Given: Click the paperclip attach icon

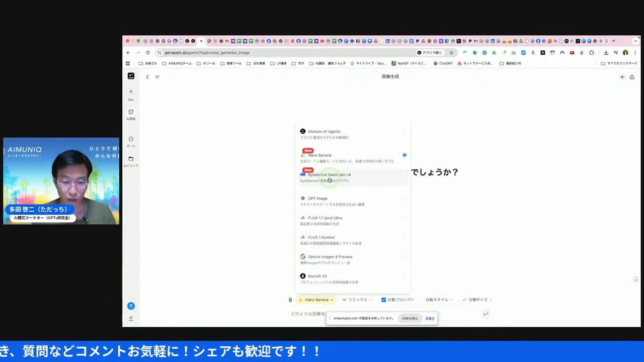Looking at the screenshot, I should 290,300.
